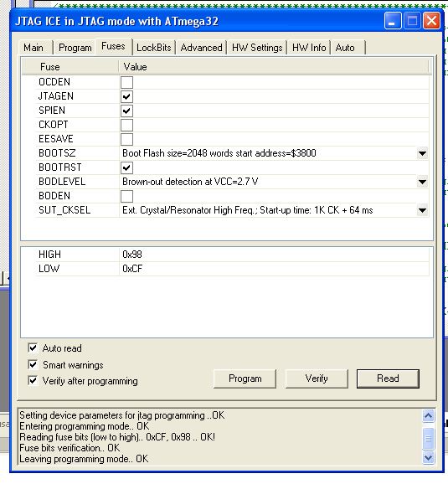Close the JTAG ICE dialog window
Screen dimensions: 448x484
pyautogui.click(x=431, y=21)
